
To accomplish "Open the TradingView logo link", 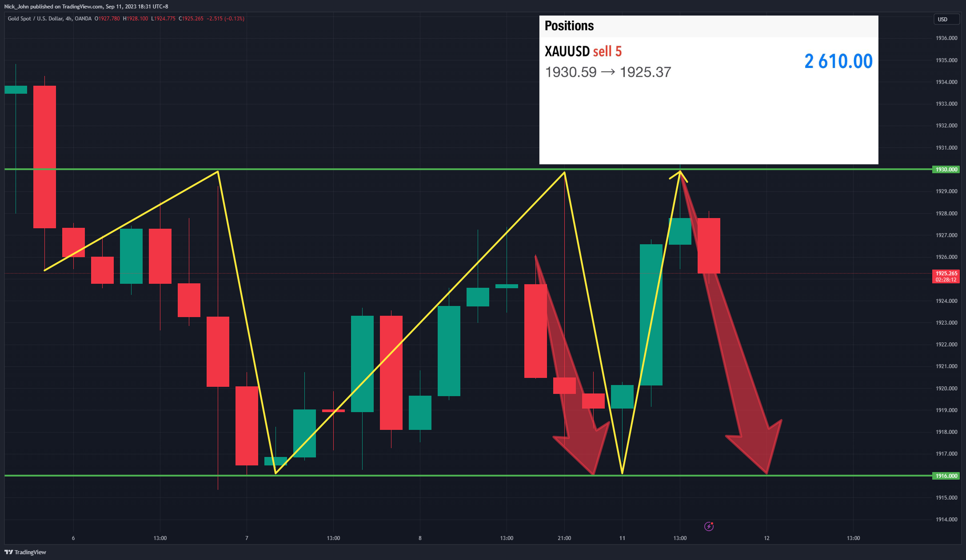I will click(x=25, y=552).
